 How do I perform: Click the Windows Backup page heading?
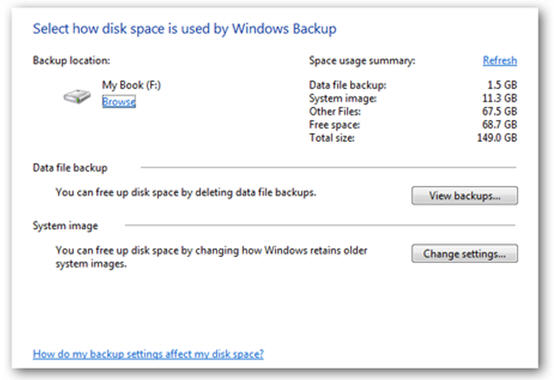click(184, 29)
